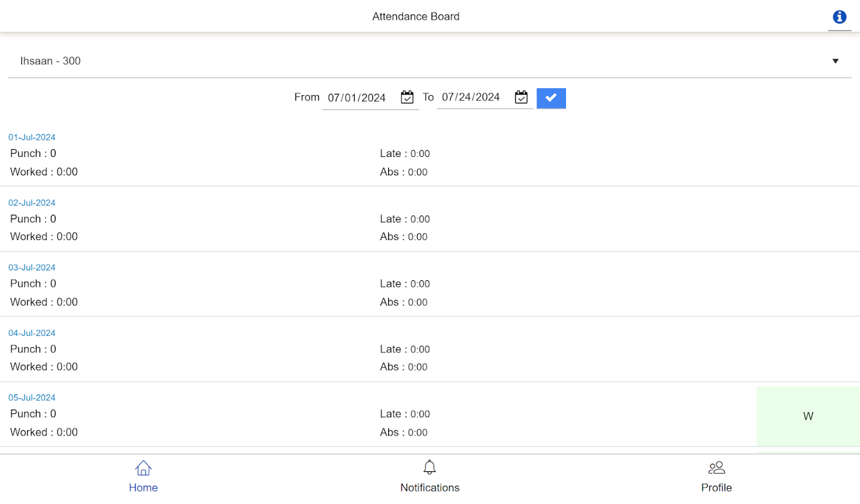Open the 02-Jul-2024 attendance entry
Viewport: 860px width, 504px height.
[x=32, y=203]
